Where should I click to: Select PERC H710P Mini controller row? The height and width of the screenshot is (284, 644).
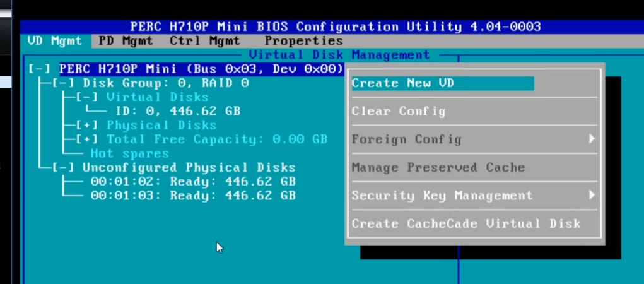pyautogui.click(x=201, y=69)
